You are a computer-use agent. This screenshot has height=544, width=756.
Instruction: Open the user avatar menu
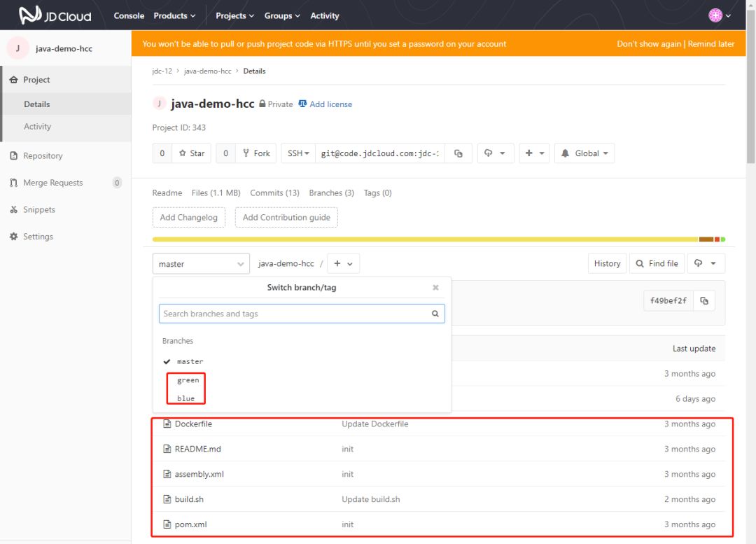[x=720, y=15]
